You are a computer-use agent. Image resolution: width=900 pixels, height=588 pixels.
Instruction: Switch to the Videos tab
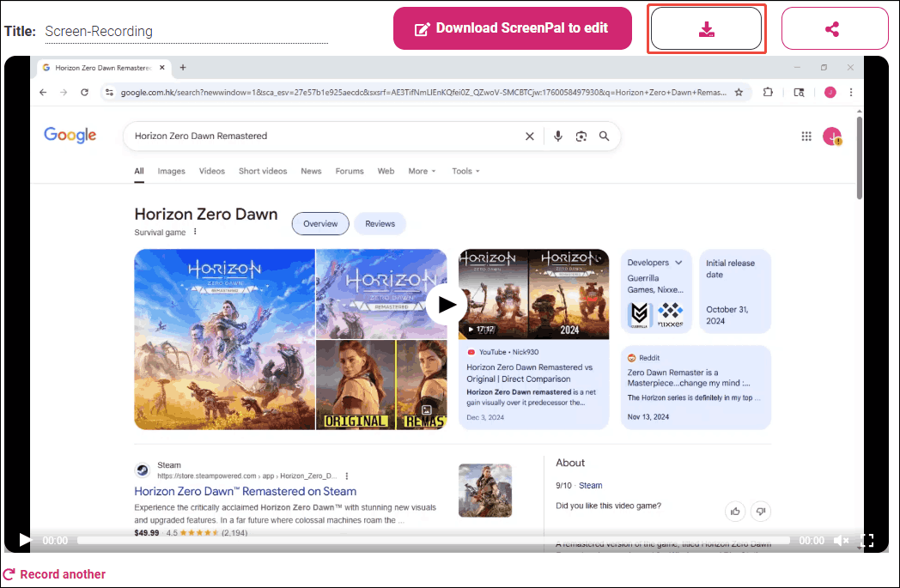click(x=212, y=171)
